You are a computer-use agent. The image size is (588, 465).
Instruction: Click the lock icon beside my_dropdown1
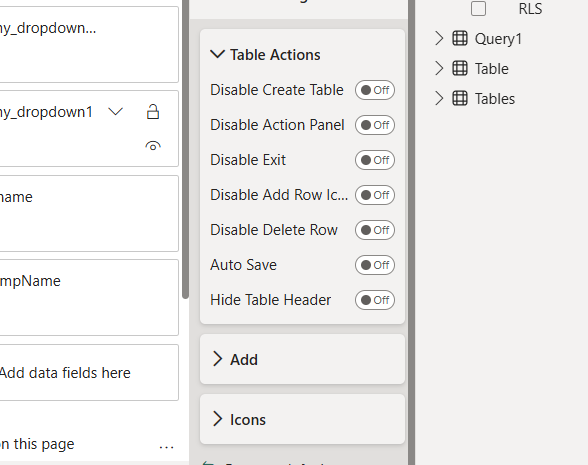click(x=153, y=112)
